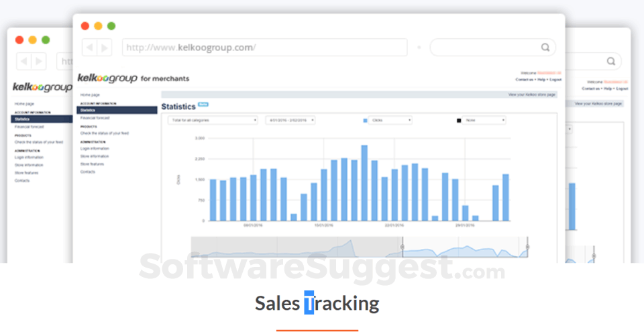Open Financial forecast in left background window
The image size is (644, 332).
click(x=29, y=127)
